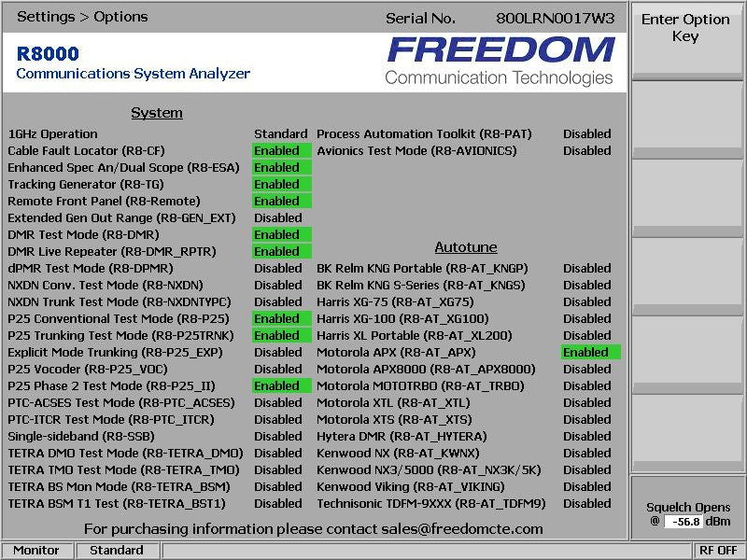The height and width of the screenshot is (560, 747).
Task: Select Avionics Test Mode (R8-AVIONICS) label
Action: pos(416,150)
